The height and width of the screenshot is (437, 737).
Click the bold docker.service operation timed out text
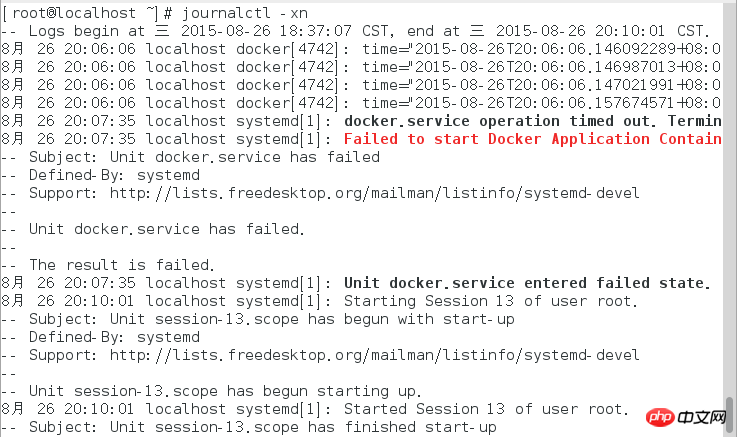(533, 121)
